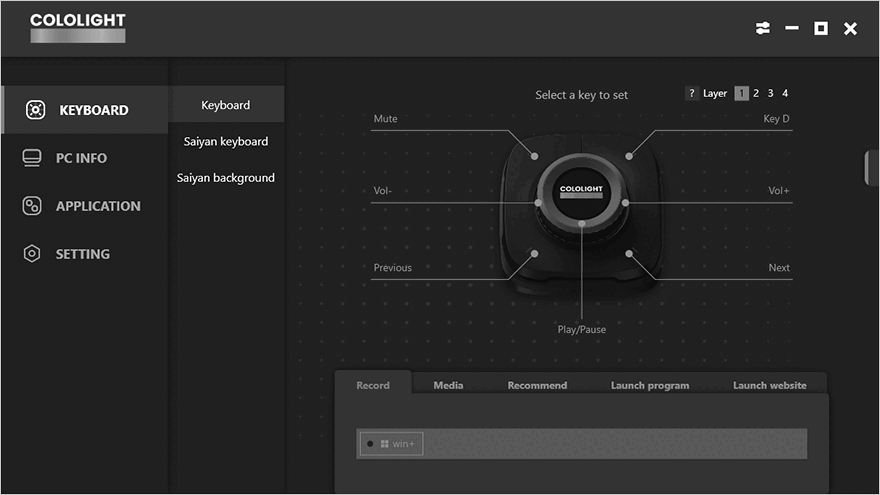Viewport: 880px width, 495px height.
Task: Click the SETTING hexagon icon
Action: (31, 254)
